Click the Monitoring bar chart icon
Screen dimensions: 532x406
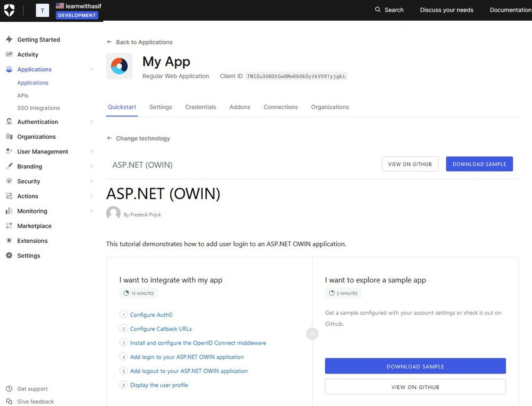point(9,211)
